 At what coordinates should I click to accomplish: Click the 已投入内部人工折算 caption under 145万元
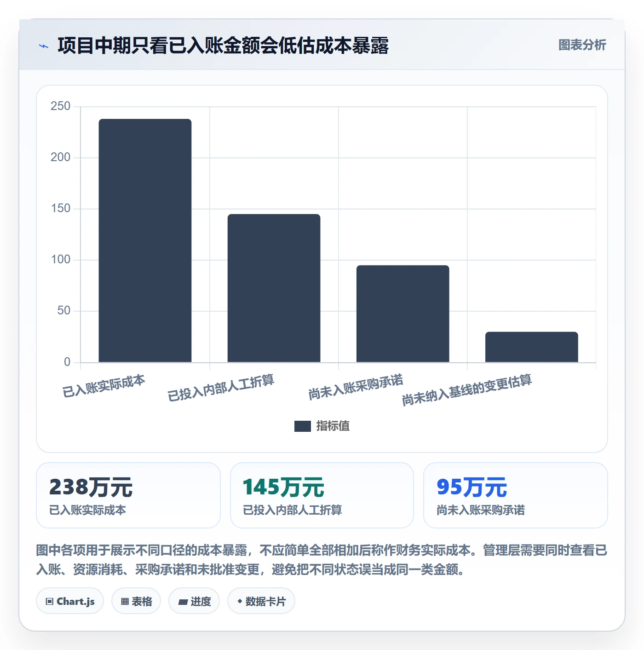point(293,510)
